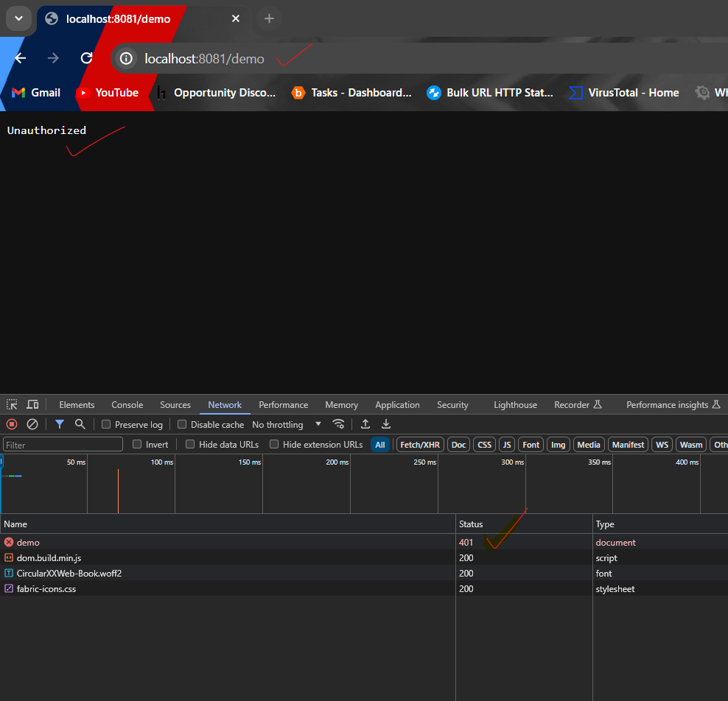Filter requests by Font type
The width and height of the screenshot is (728, 701).
click(x=531, y=445)
